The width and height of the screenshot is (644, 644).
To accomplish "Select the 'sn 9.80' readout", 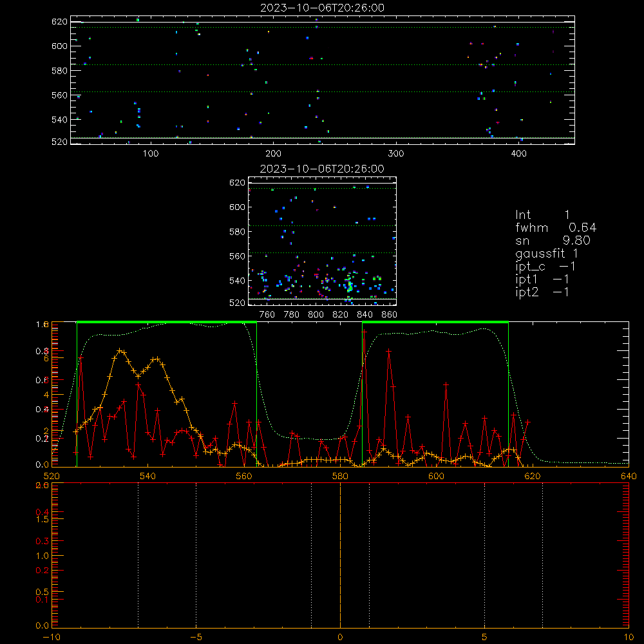I will coord(553,240).
